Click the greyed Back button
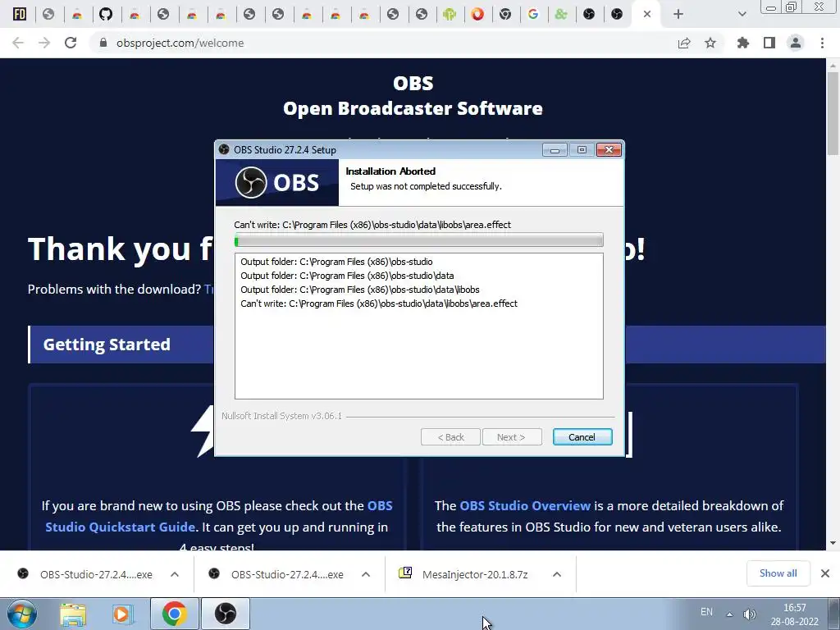The width and height of the screenshot is (840, 630). (x=450, y=437)
